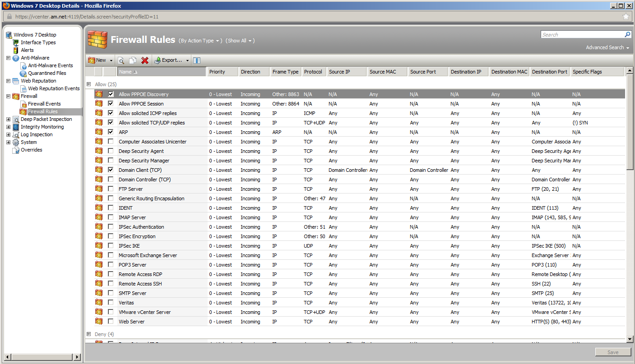Click the firewall icon of the Web Server row
The width and height of the screenshot is (635, 364).
pos(98,322)
